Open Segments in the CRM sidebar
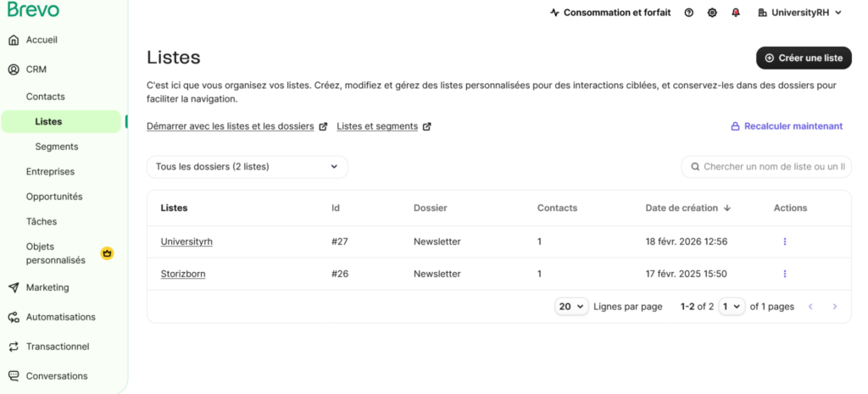The width and height of the screenshot is (868, 394). tap(57, 147)
